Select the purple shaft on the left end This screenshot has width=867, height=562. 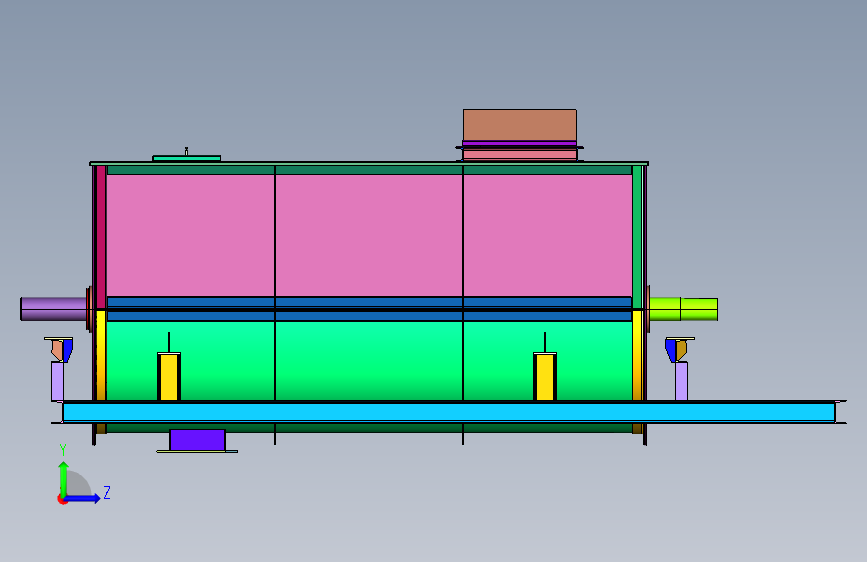54,309
